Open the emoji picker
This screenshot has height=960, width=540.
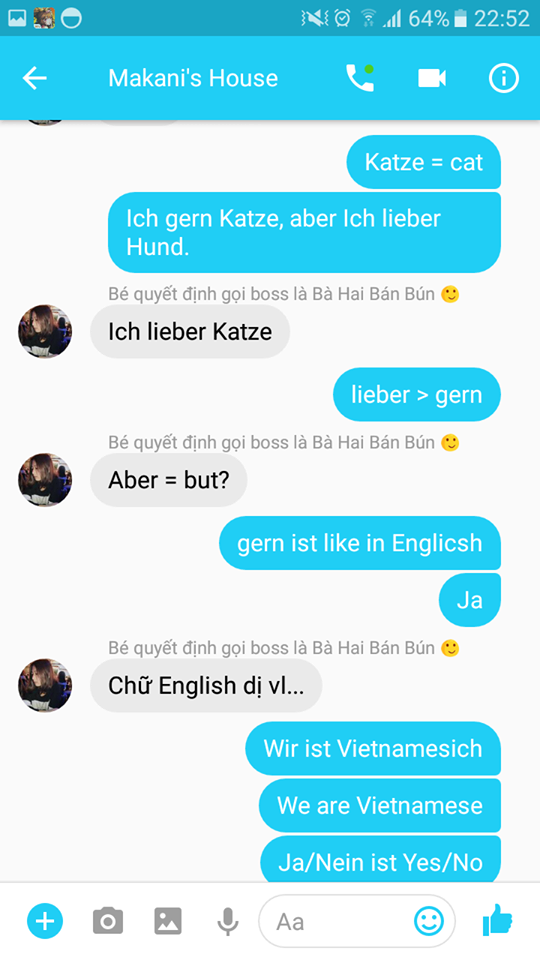429,920
